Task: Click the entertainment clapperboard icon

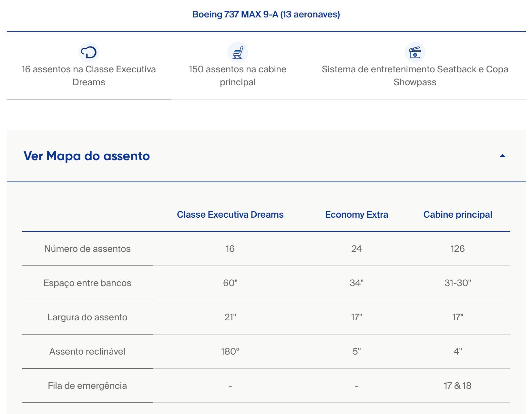Action: pyautogui.click(x=415, y=52)
